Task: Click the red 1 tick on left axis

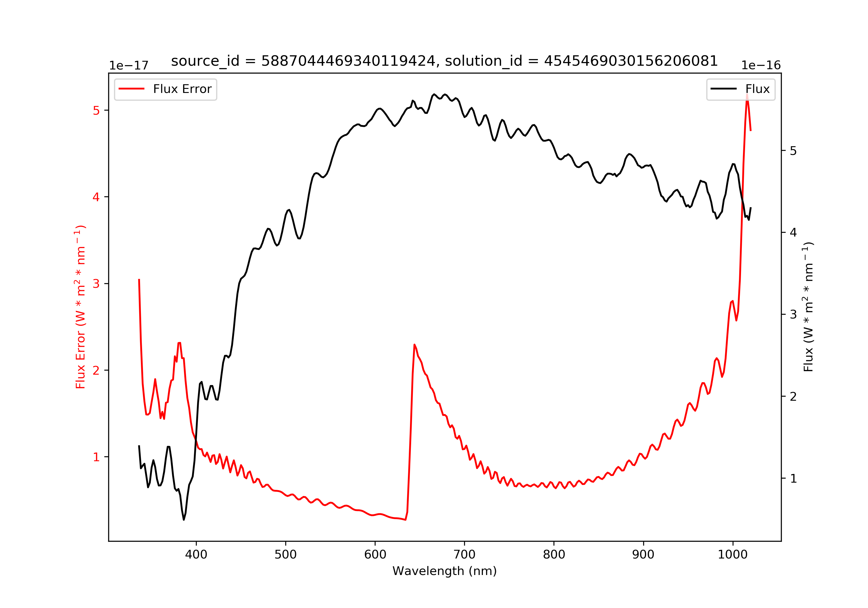Action: 96,457
